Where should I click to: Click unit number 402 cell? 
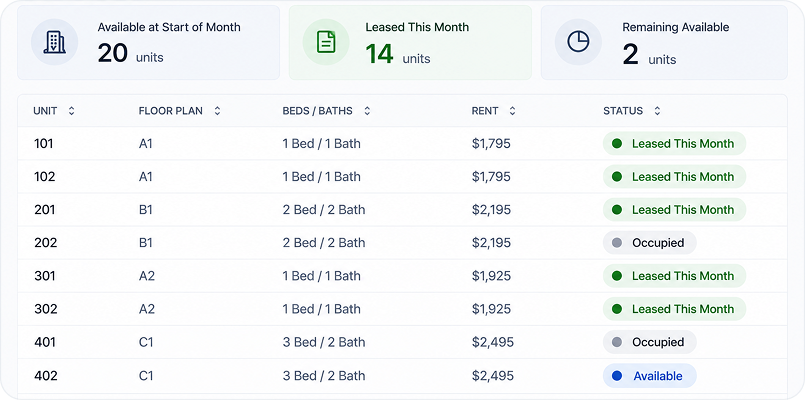(46, 376)
